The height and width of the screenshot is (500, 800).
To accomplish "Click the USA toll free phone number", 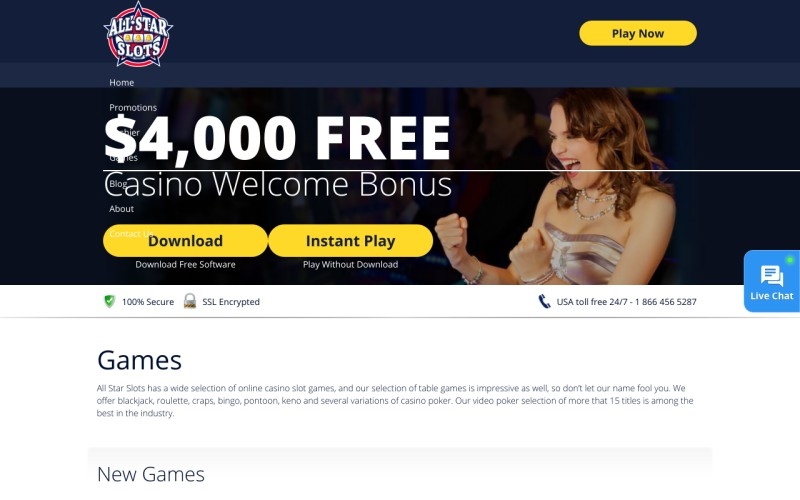I will tap(626, 302).
